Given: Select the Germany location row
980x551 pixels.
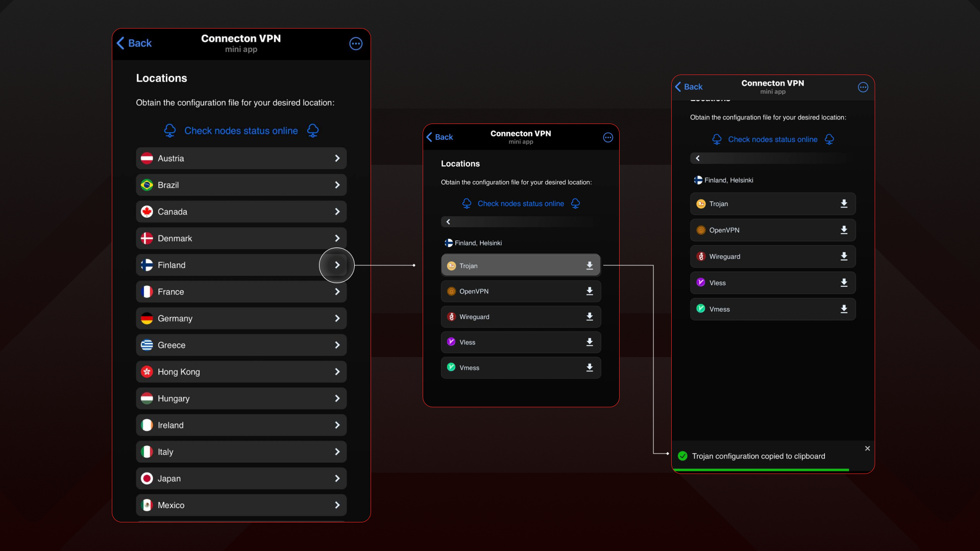Looking at the screenshot, I should [241, 318].
